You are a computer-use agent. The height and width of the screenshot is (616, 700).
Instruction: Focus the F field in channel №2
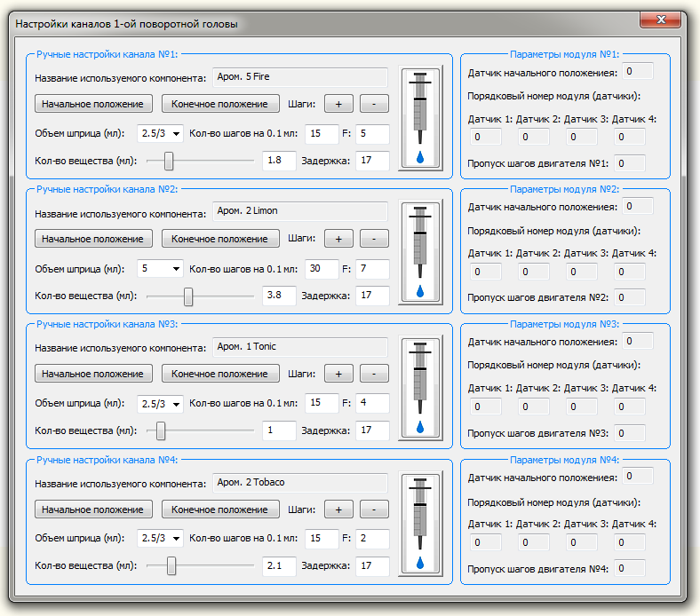(372, 269)
